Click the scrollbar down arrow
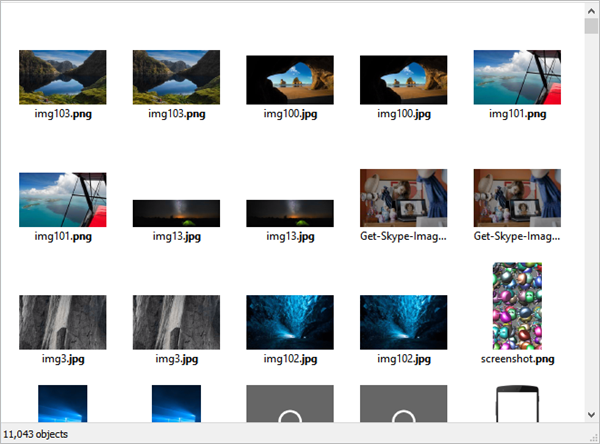 tap(591, 415)
